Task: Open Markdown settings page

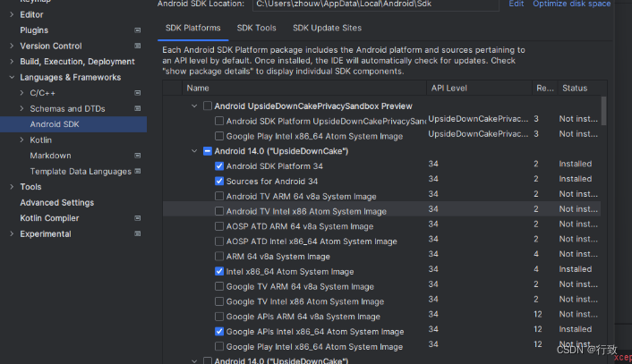Action: tap(50, 156)
